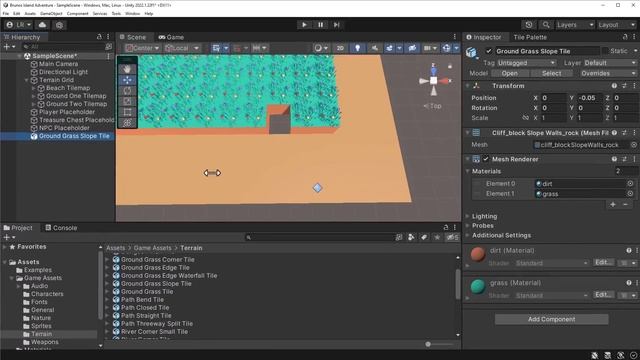Click the global search magnifier icon
The height and width of the screenshot is (360, 640).
pyautogui.click(x=546, y=25)
